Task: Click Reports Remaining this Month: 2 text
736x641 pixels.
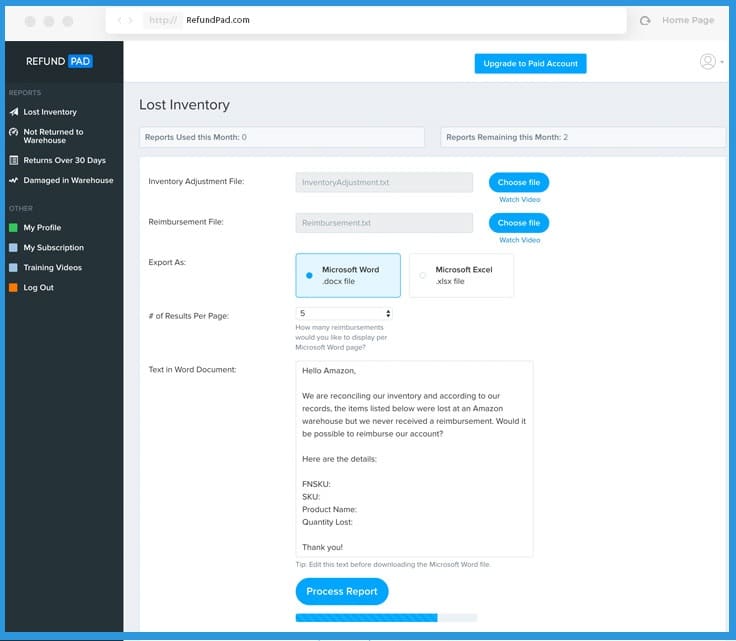Action: (507, 137)
